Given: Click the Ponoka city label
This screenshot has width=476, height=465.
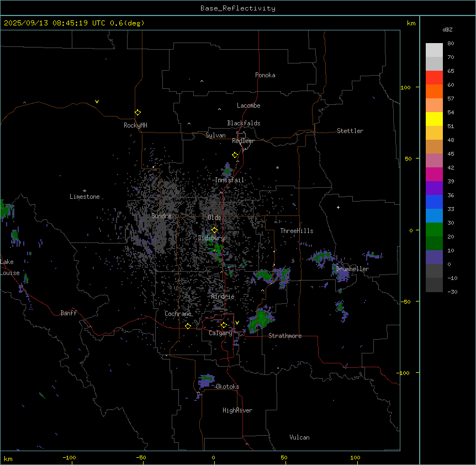Looking at the screenshot, I should pyautogui.click(x=265, y=75).
